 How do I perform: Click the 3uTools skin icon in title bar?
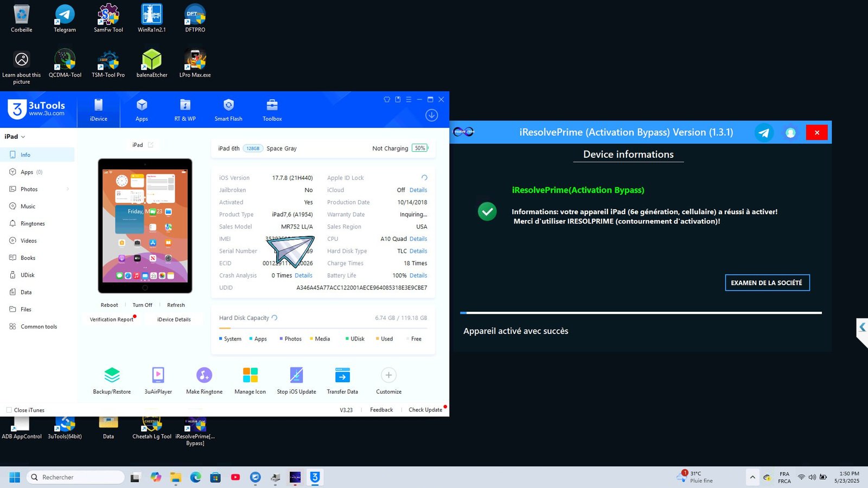pos(387,100)
